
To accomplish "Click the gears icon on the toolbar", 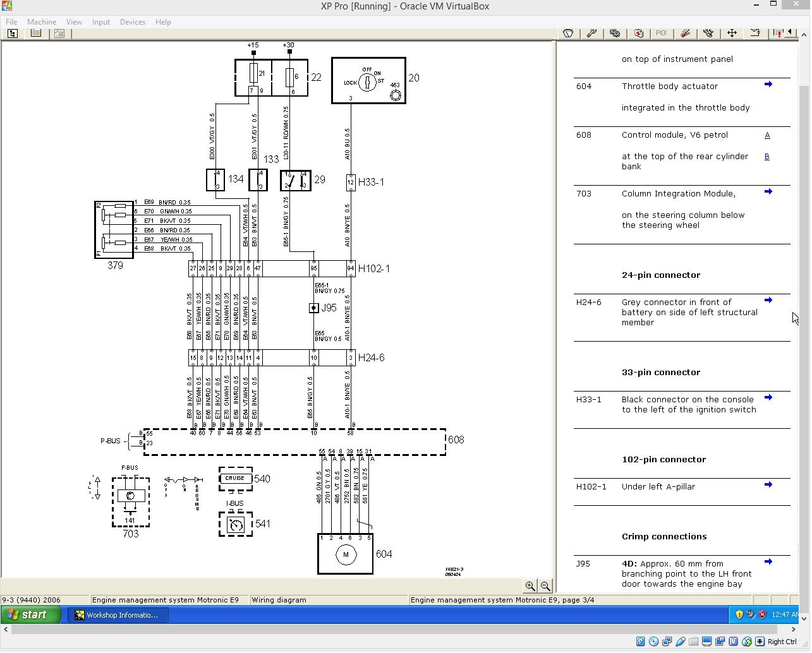I will (x=615, y=33).
